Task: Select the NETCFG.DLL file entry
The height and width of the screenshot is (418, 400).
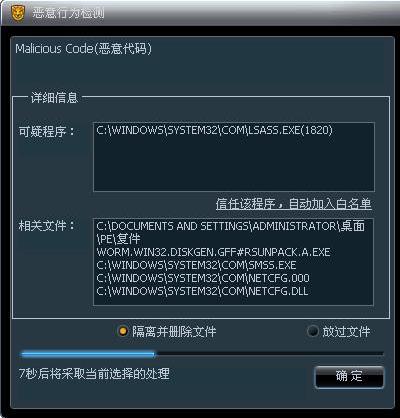Action: 202,291
